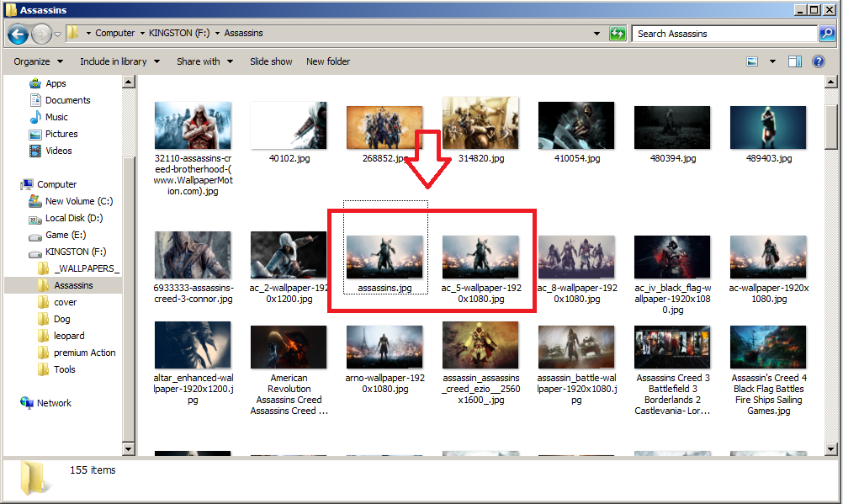Select KINGSTON (F:) in the address breadcrumb
This screenshot has height=504, width=843.
tap(179, 33)
